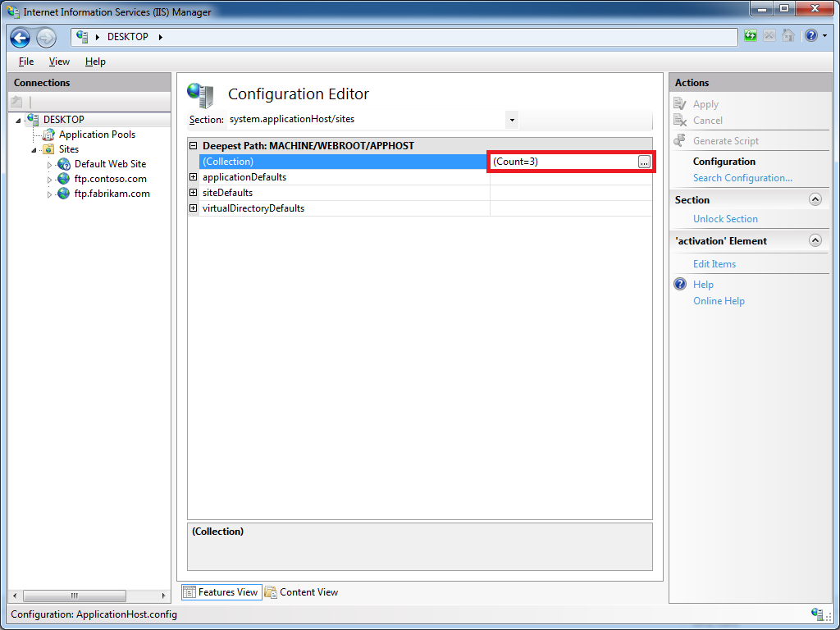Expand the siteDefaults node
The image size is (840, 630).
click(194, 193)
